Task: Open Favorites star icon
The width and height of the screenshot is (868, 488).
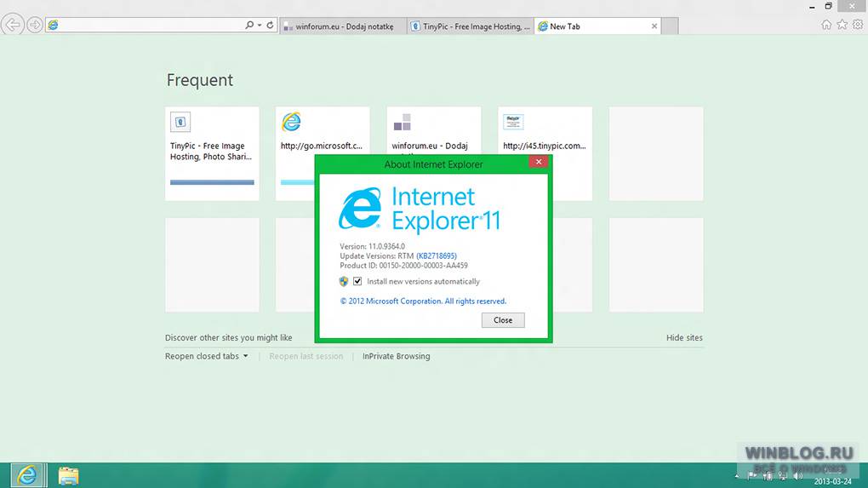Action: coord(842,25)
